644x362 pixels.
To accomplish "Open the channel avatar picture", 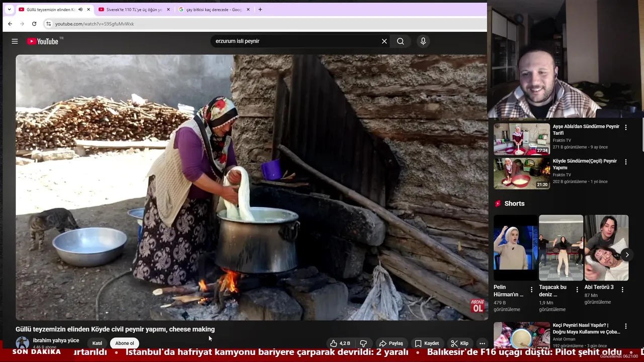I will click(22, 343).
